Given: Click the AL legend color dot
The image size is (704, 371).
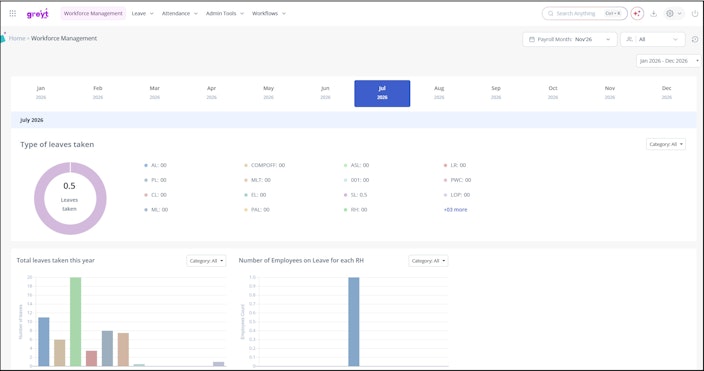Looking at the screenshot, I should tap(146, 165).
